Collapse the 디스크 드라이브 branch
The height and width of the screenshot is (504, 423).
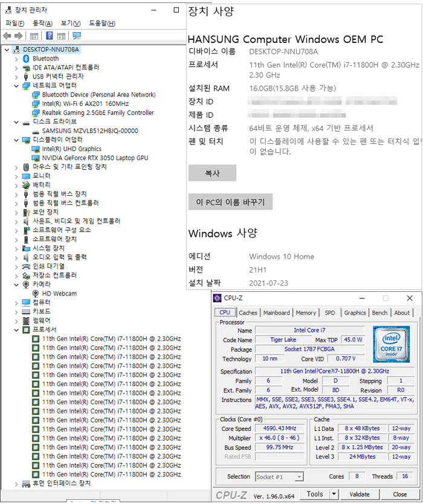pos(16,122)
